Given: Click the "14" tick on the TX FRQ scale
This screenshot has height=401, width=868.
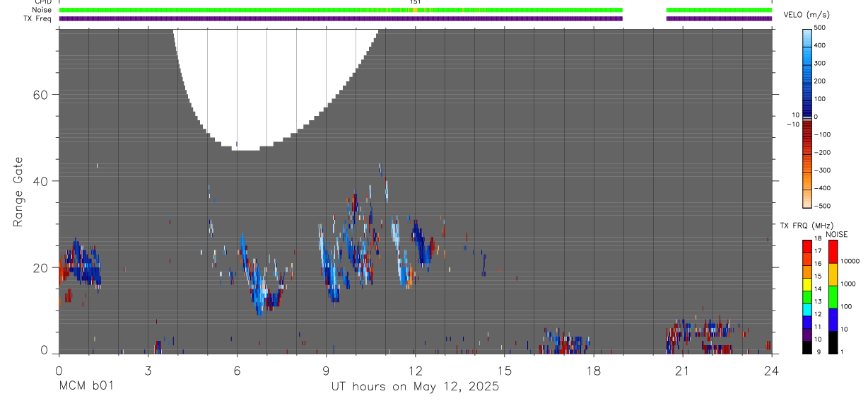Looking at the screenshot, I should [x=817, y=289].
